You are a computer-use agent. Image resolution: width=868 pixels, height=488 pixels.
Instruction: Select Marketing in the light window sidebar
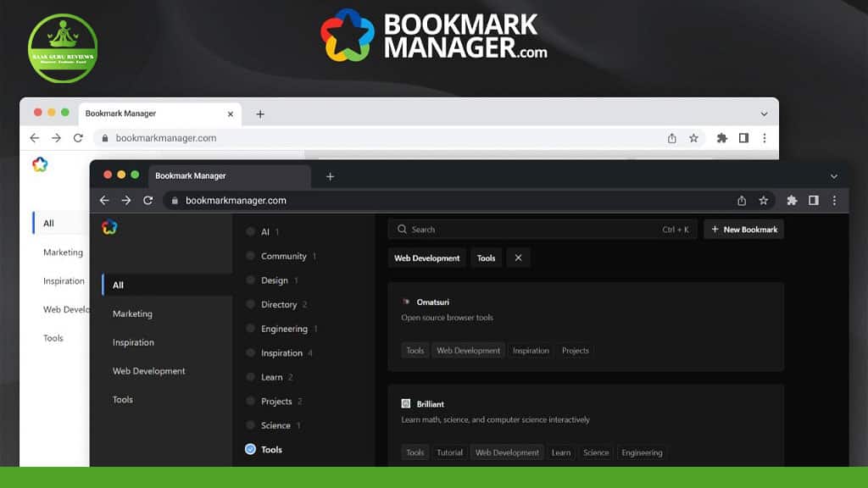63,252
